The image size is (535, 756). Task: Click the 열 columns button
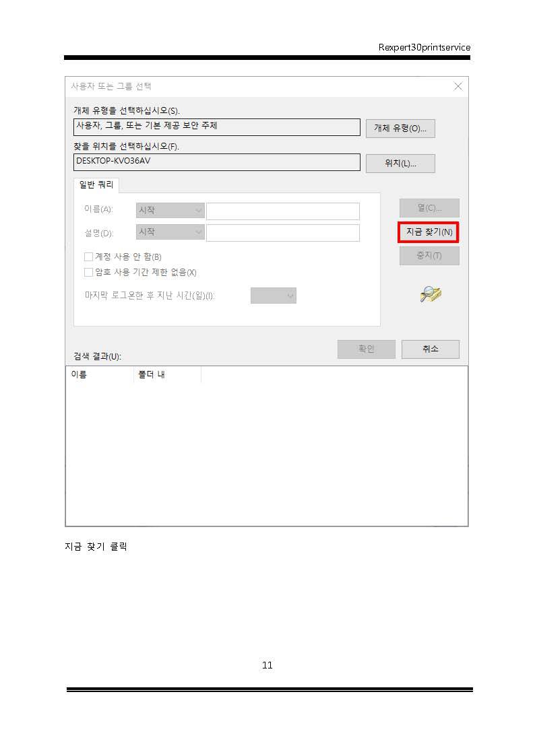tap(429, 208)
